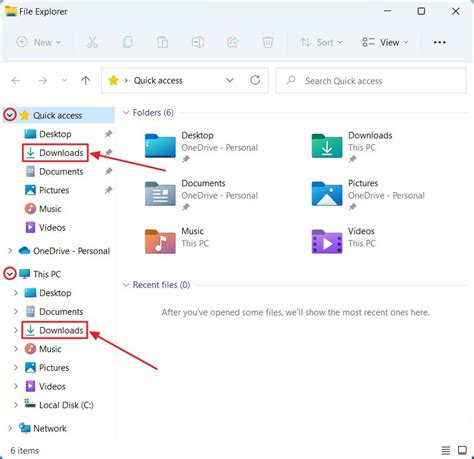Open Pictures under Quick access in sidebar
474x459 pixels.
click(47, 190)
